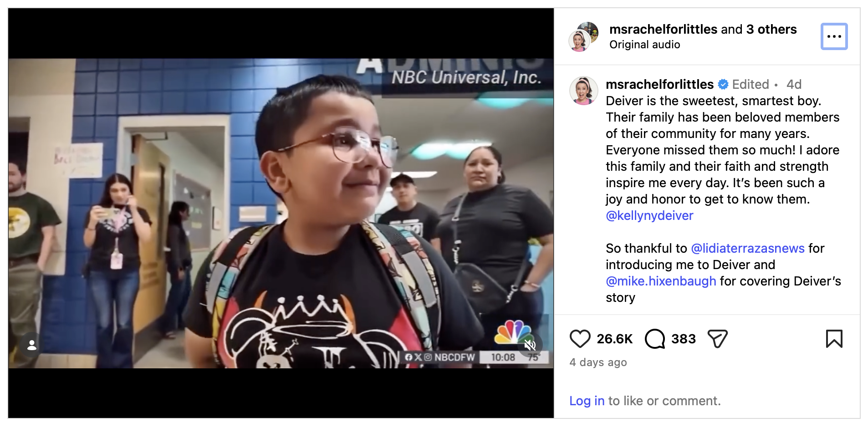This screenshot has height=428, width=868.
Task: Unmute the video using the speaker icon
Action: (x=530, y=345)
